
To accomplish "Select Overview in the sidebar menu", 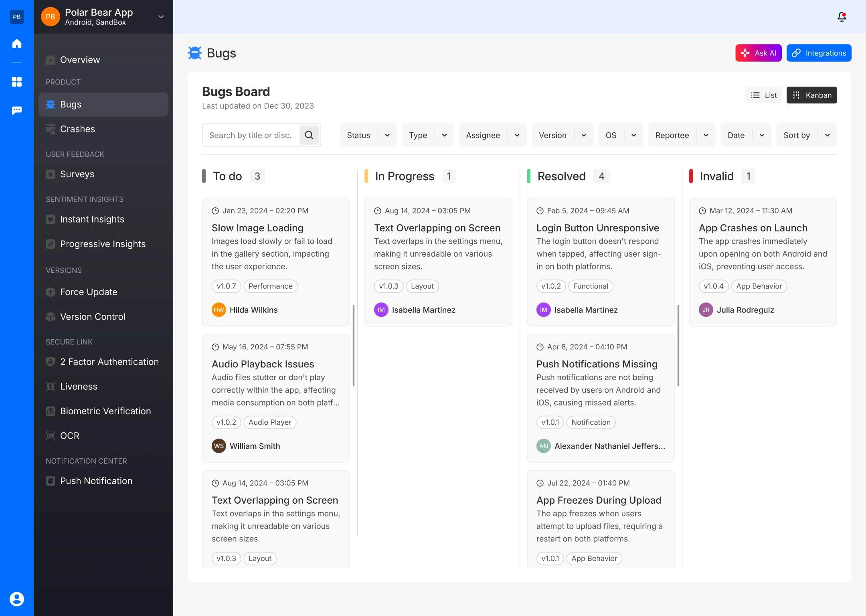I will pos(80,60).
